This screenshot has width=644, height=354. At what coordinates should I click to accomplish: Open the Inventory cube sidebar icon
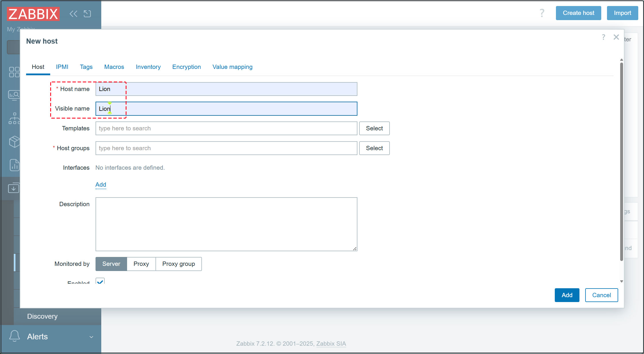14,142
